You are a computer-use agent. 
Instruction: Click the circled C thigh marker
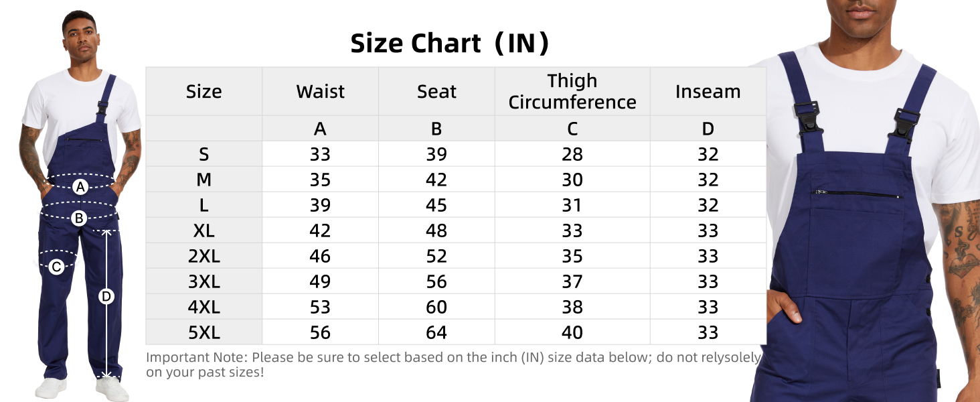tap(56, 267)
